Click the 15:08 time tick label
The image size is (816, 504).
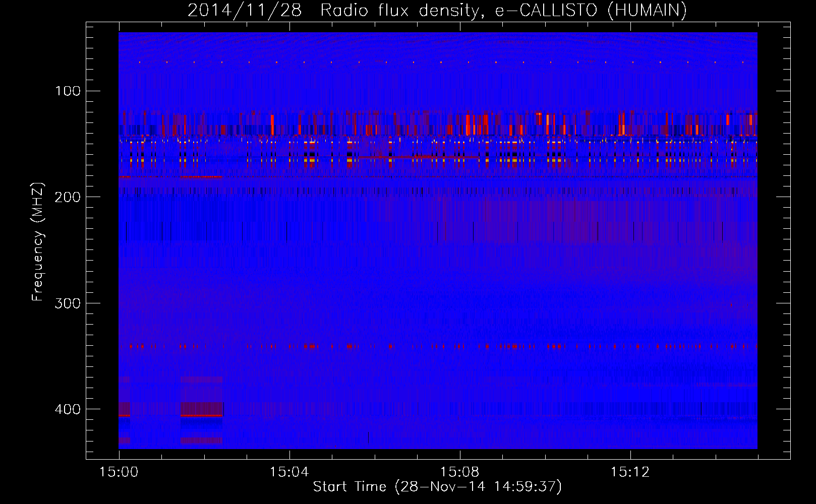460,472
